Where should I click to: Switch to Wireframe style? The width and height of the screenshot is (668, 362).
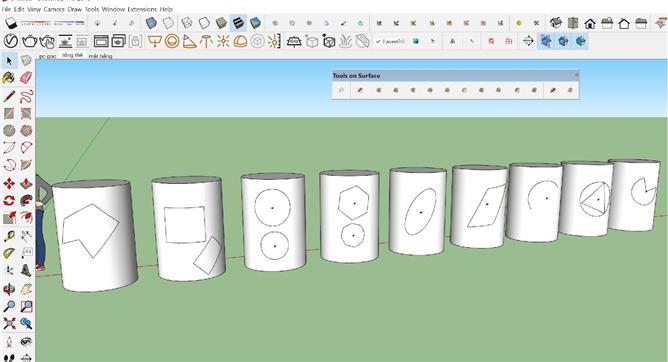click(x=187, y=23)
